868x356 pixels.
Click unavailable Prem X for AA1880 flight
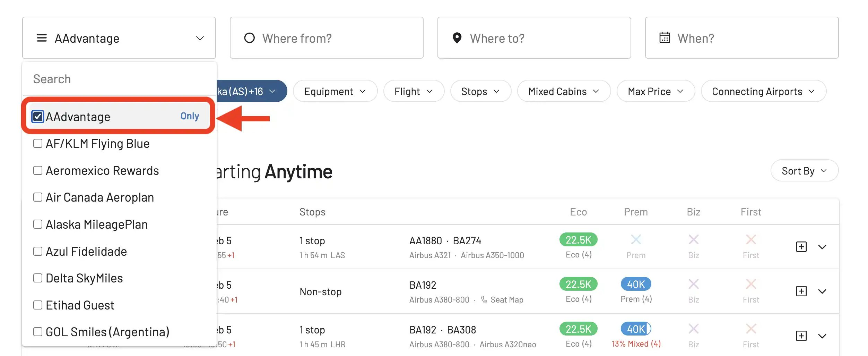pyautogui.click(x=636, y=239)
